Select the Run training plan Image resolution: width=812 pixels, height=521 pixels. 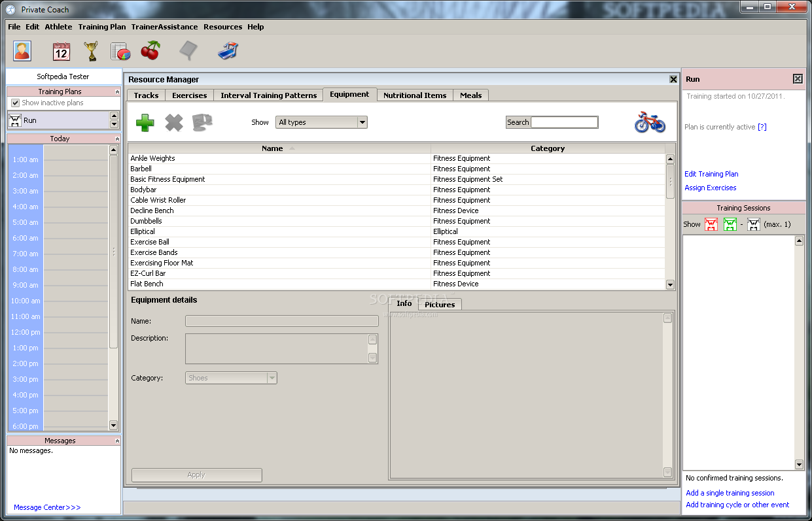click(x=58, y=120)
